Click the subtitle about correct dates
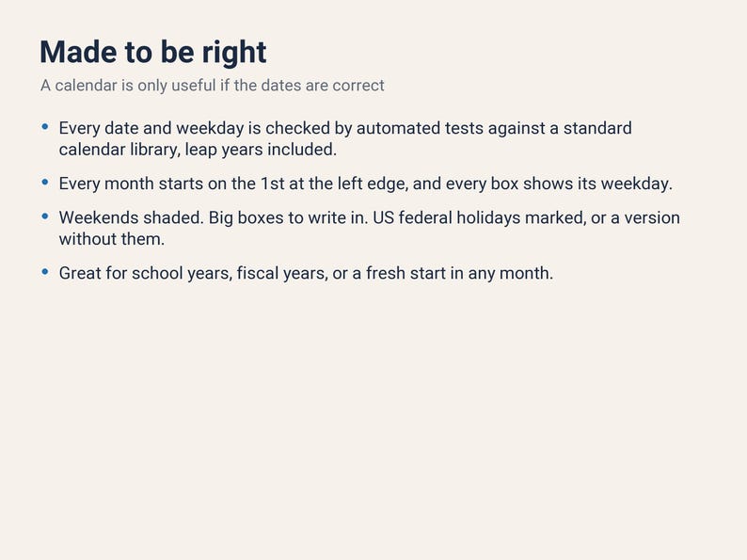This screenshot has width=747, height=560. click(x=212, y=86)
